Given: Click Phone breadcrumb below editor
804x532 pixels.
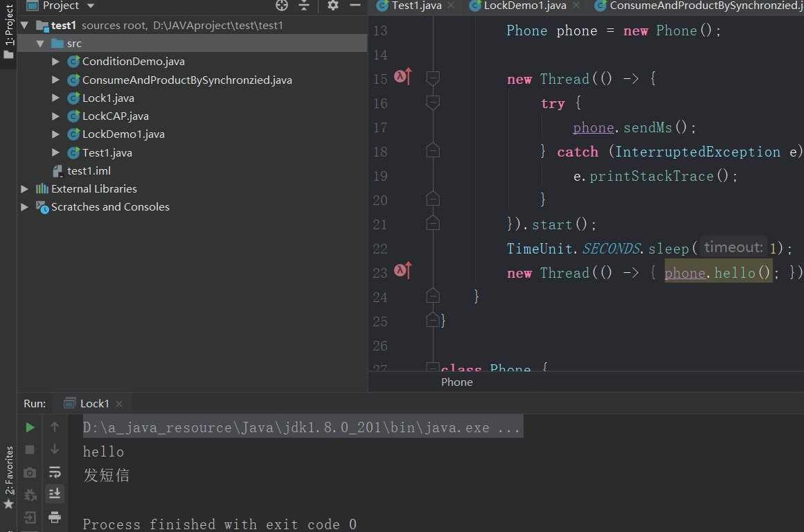Looking at the screenshot, I should [x=457, y=382].
